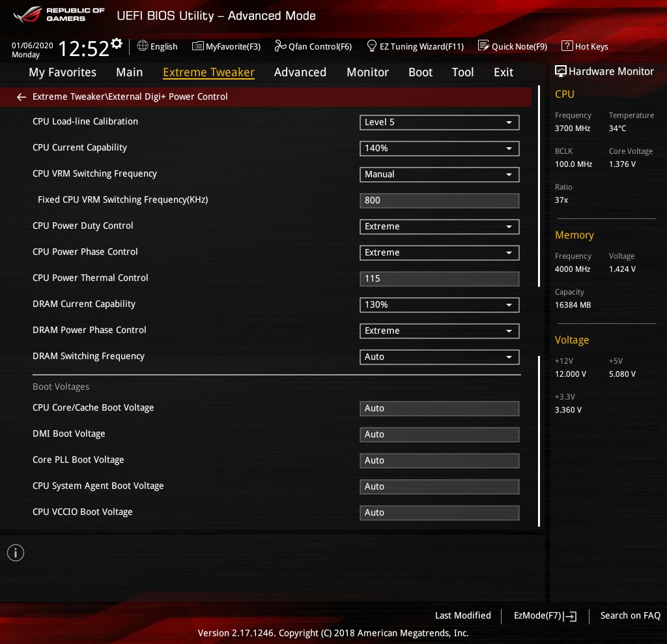Click Capacity 16384 MB value
The image size is (667, 644).
[573, 305]
